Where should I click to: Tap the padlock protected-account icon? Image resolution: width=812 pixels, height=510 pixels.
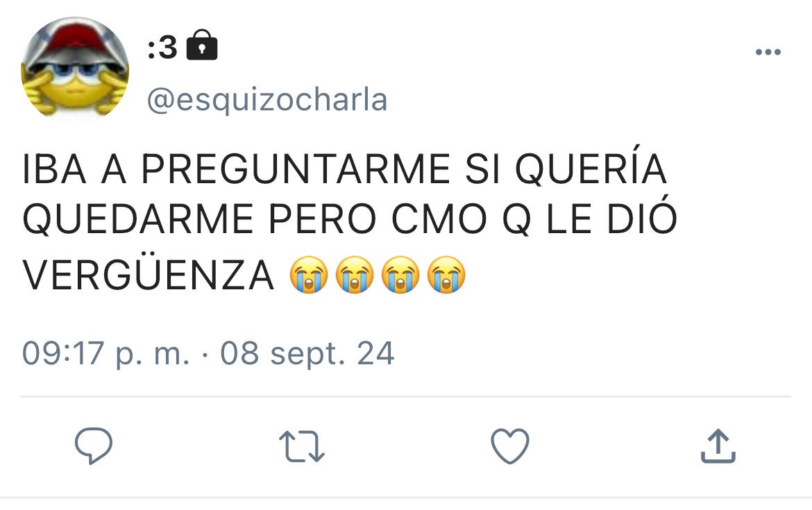(x=202, y=45)
